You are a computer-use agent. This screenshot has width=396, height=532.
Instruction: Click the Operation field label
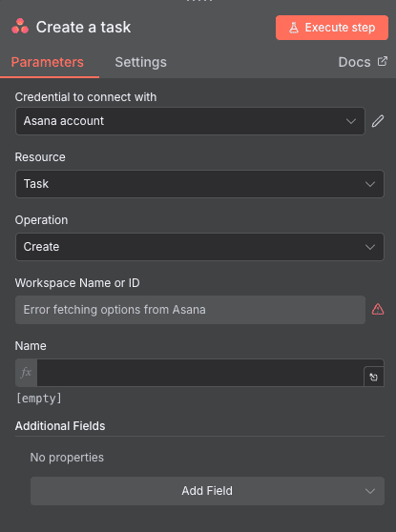pyautogui.click(x=41, y=220)
